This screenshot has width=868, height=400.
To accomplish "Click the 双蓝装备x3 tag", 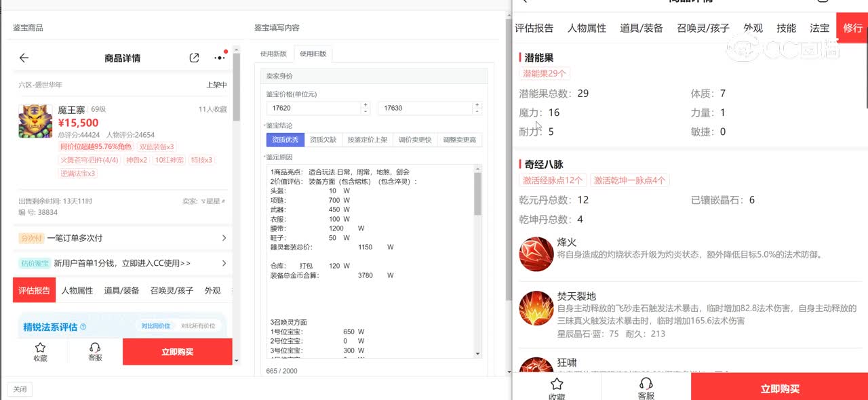I will (x=157, y=146).
